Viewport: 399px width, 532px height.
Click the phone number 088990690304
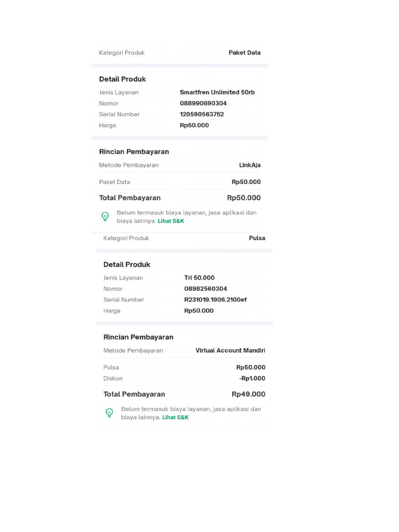point(203,103)
